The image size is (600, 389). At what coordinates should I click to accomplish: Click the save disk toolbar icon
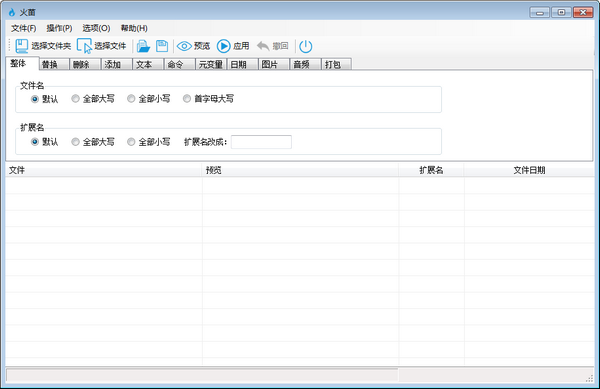click(162, 46)
